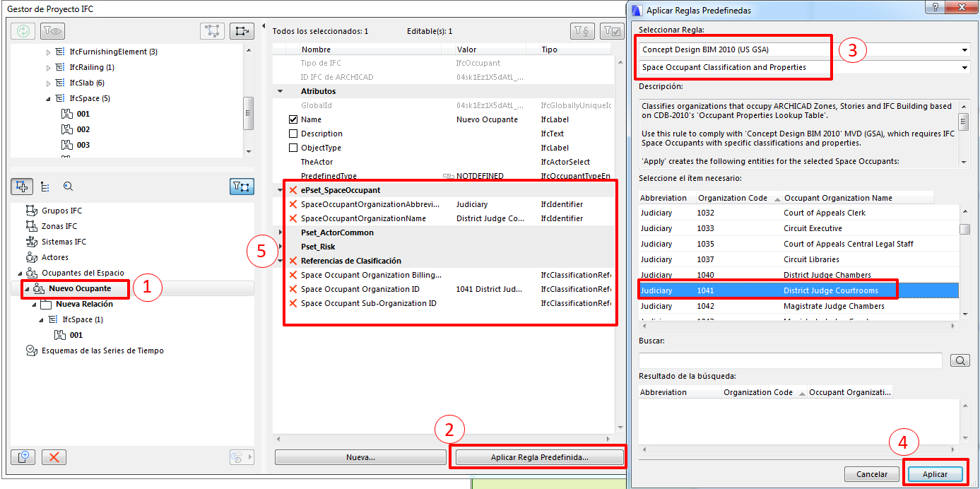This screenshot has width=980, height=489.
Task: Click Aplicar Regla Predefinida... button
Action: click(540, 457)
